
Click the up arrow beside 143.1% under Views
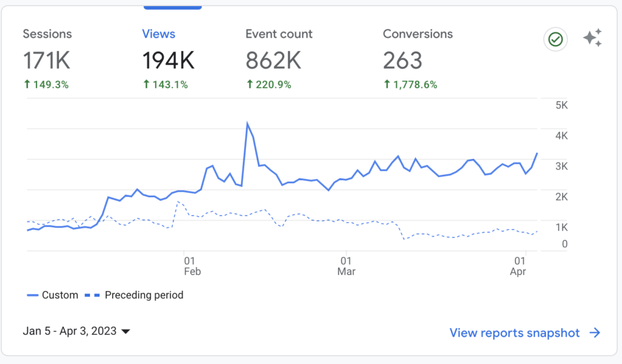pos(146,85)
